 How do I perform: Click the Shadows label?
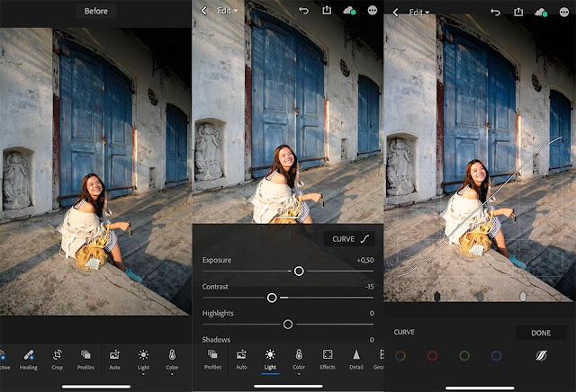coord(216,340)
